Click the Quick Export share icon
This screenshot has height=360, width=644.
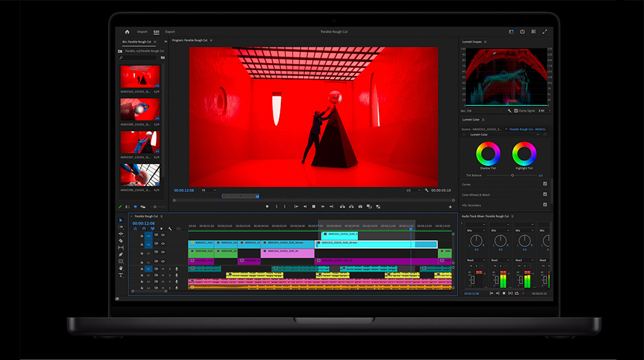[x=522, y=32]
